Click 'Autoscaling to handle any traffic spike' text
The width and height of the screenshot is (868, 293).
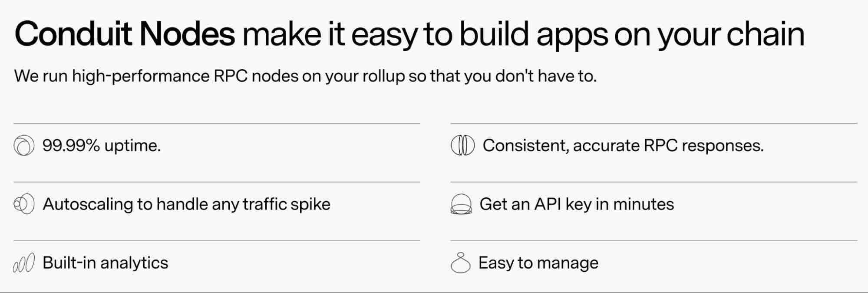[x=187, y=204]
